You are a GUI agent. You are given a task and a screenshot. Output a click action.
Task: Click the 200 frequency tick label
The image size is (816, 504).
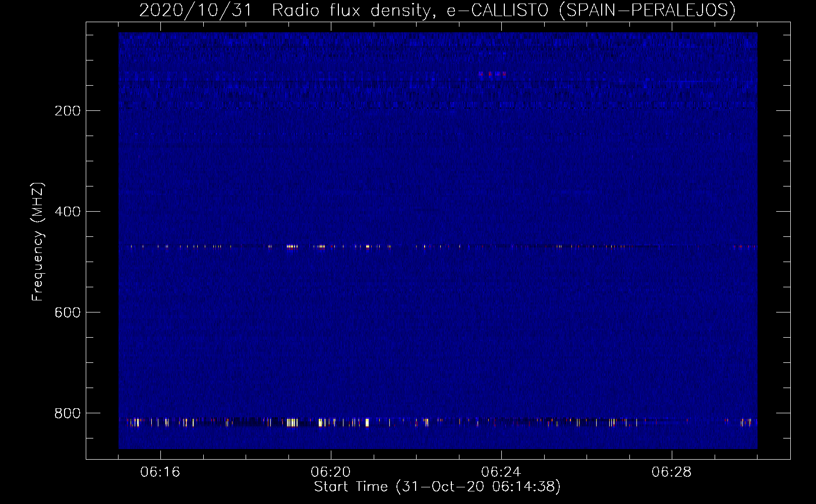(x=68, y=111)
